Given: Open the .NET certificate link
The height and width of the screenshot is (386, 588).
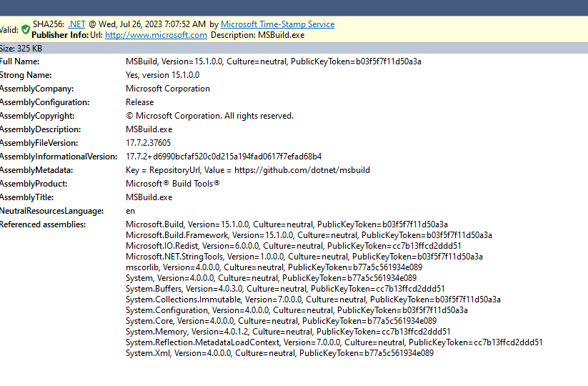Looking at the screenshot, I should pos(76,24).
